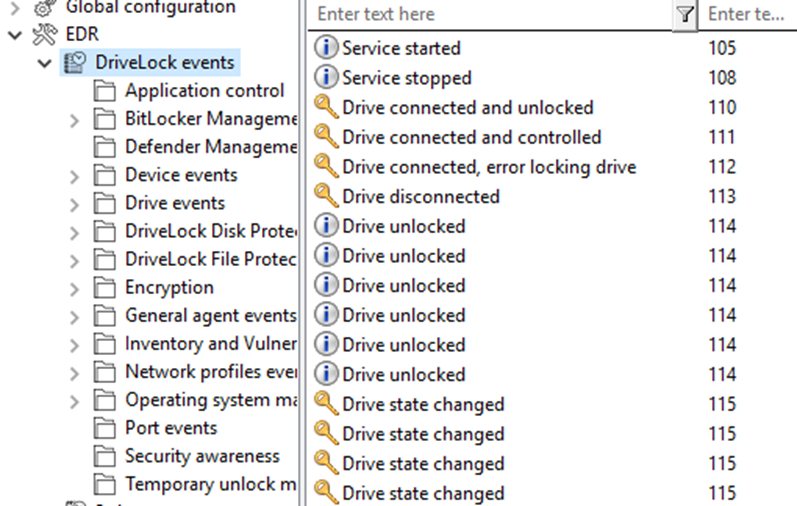Viewport: 797px width, 506px height.
Task: Click the Global configuration gear icon
Action: click(44, 7)
